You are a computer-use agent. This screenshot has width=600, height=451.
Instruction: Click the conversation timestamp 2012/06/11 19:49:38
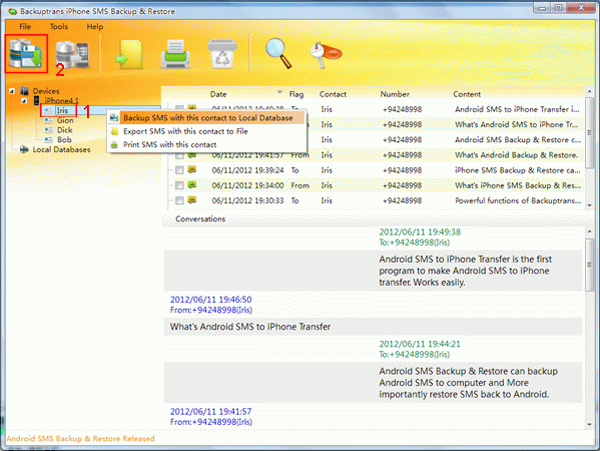pos(420,232)
